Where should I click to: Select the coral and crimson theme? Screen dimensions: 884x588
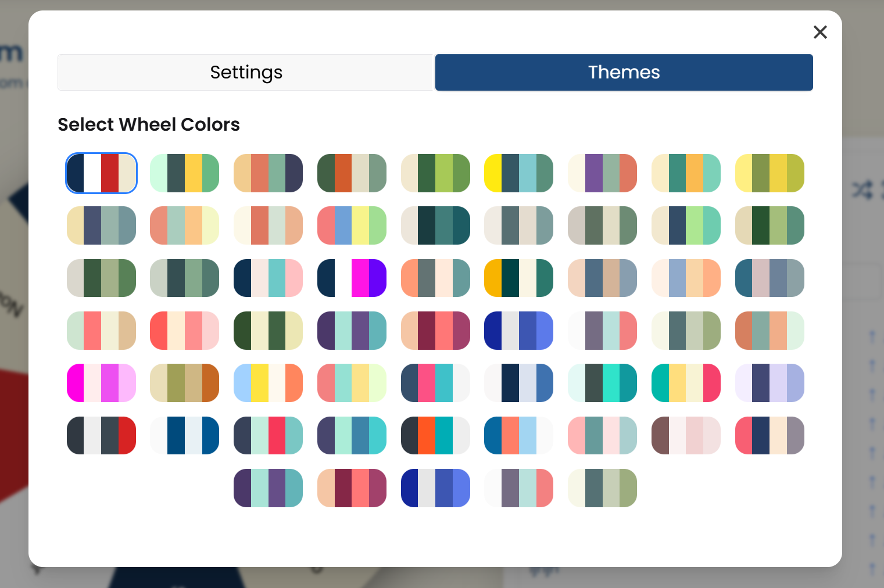click(352, 488)
